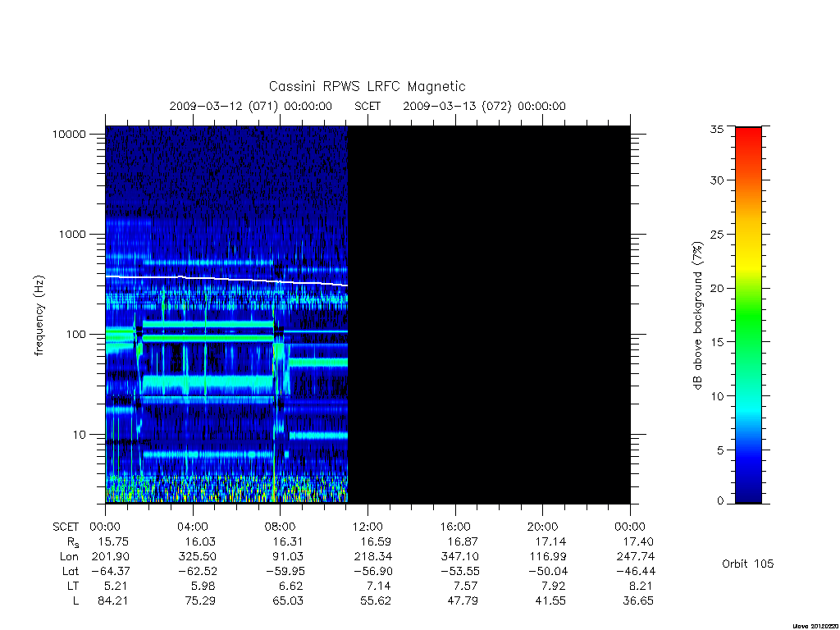Click the L value 84.21

112,600
